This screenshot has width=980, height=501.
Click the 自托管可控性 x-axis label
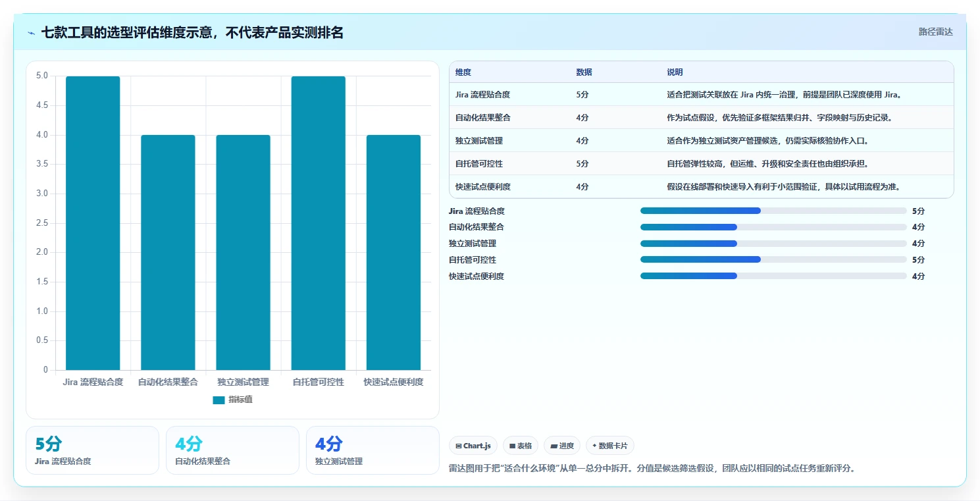tap(319, 382)
